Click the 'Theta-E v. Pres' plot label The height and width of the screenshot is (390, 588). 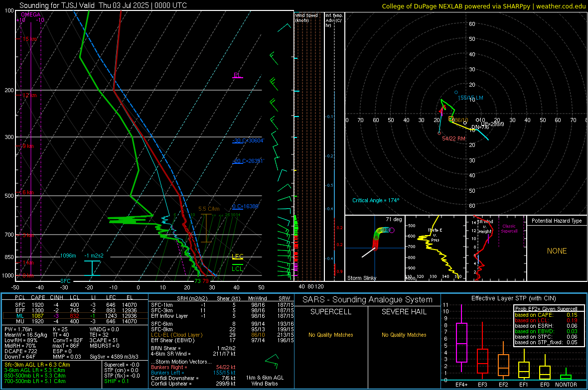coord(435,235)
